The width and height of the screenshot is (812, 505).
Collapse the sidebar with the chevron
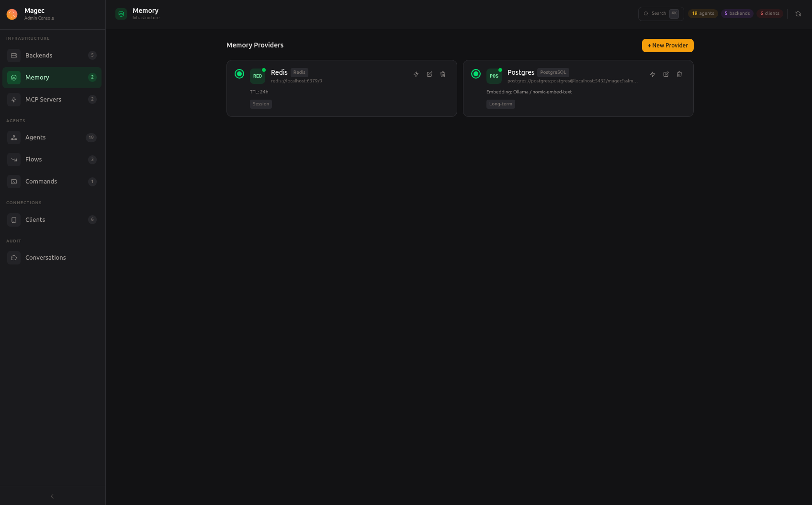pos(52,496)
